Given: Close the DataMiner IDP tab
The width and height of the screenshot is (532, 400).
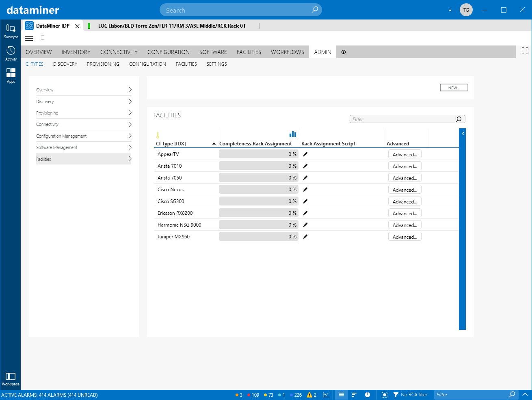Looking at the screenshot, I should (77, 26).
